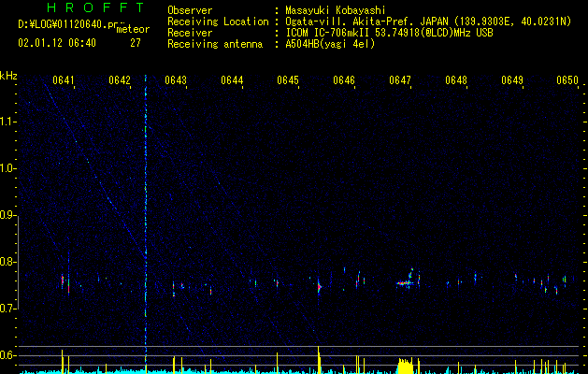Click the meteor count value 27
588x374 pixels.
coord(136,43)
